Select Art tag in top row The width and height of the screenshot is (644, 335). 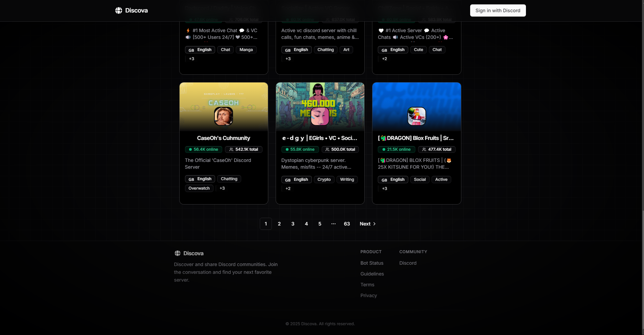pyautogui.click(x=346, y=50)
